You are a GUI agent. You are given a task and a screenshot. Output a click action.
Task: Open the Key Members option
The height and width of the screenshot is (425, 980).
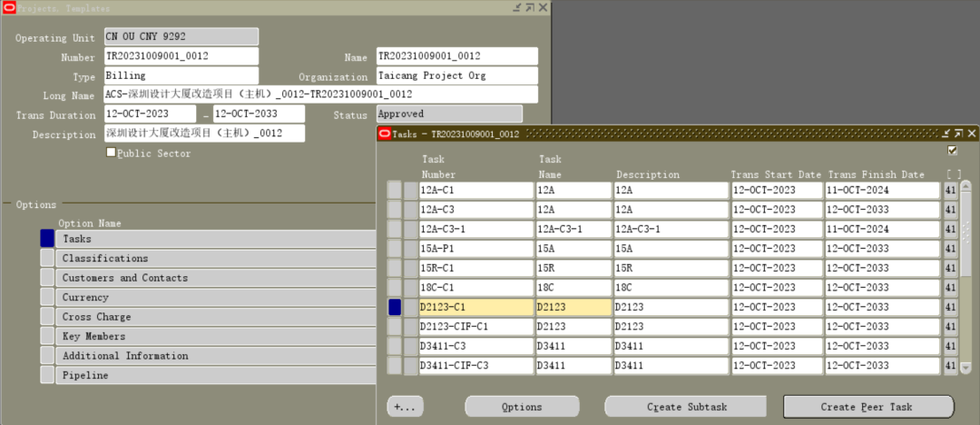coord(216,336)
